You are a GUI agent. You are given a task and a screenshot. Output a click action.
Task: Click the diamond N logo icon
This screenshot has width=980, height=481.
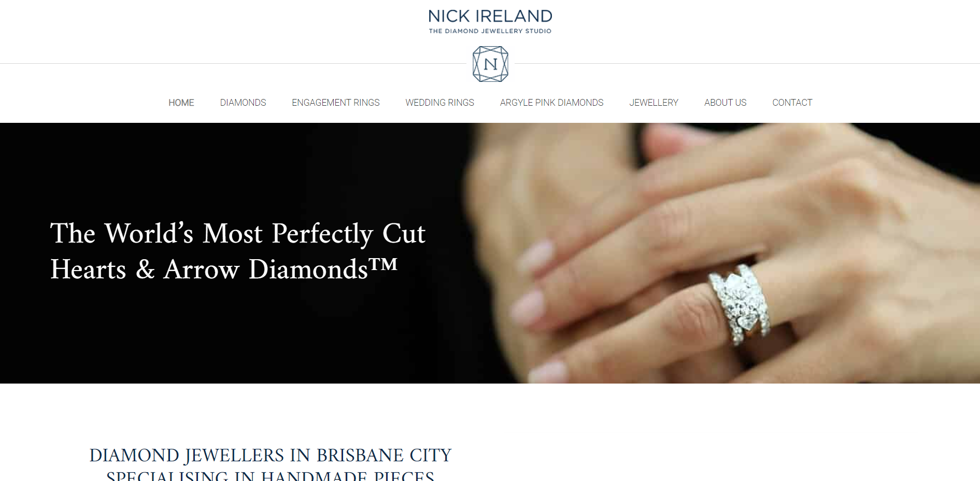[490, 64]
